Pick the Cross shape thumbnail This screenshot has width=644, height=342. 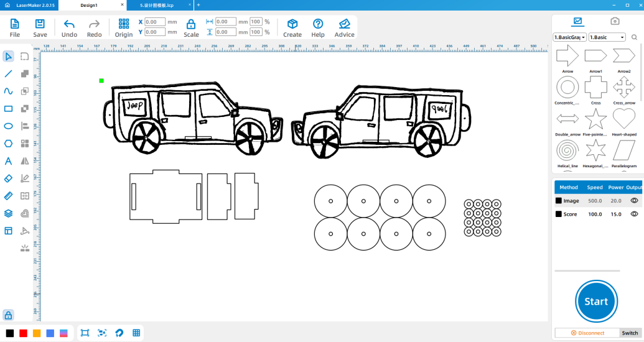(x=595, y=88)
